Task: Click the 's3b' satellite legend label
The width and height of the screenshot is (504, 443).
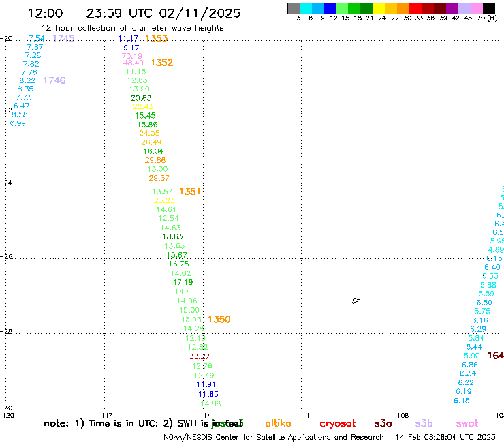Action: (424, 423)
